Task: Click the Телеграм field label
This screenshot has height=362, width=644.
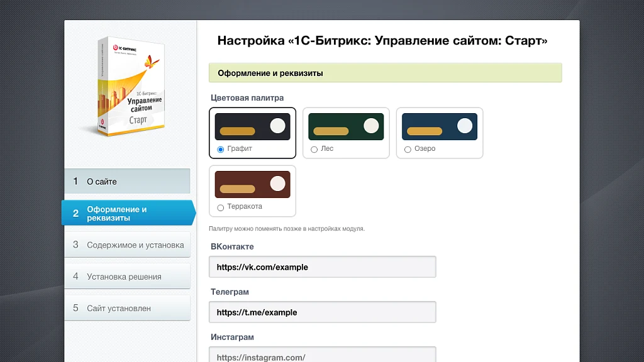Action: point(230,292)
